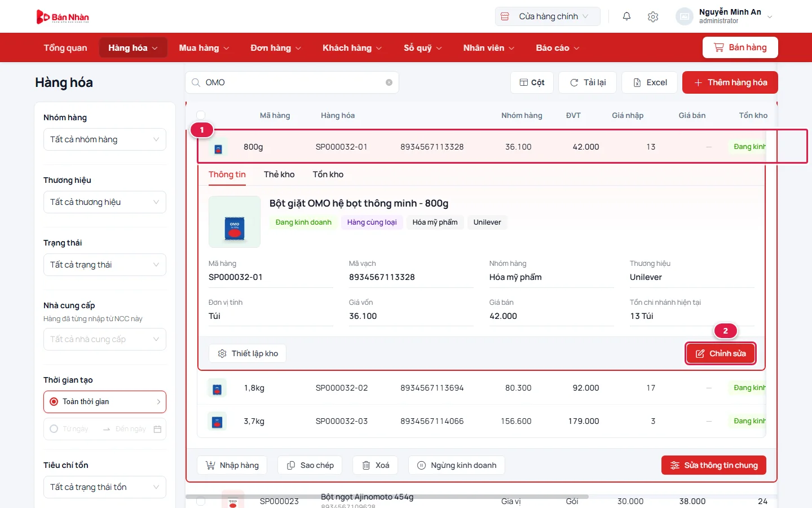812x508 pixels.
Task: Click the Sao chép button
Action: click(x=310, y=465)
